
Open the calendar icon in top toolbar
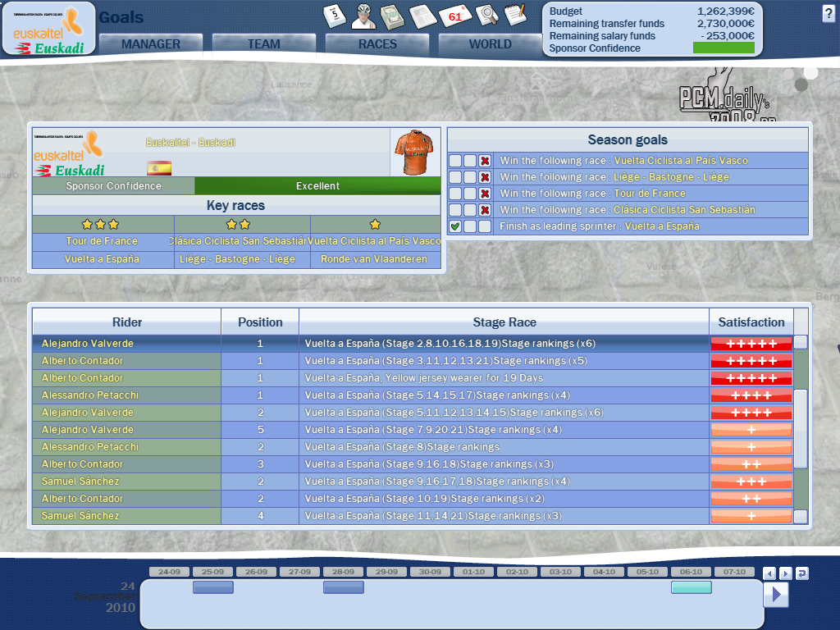coord(335,16)
